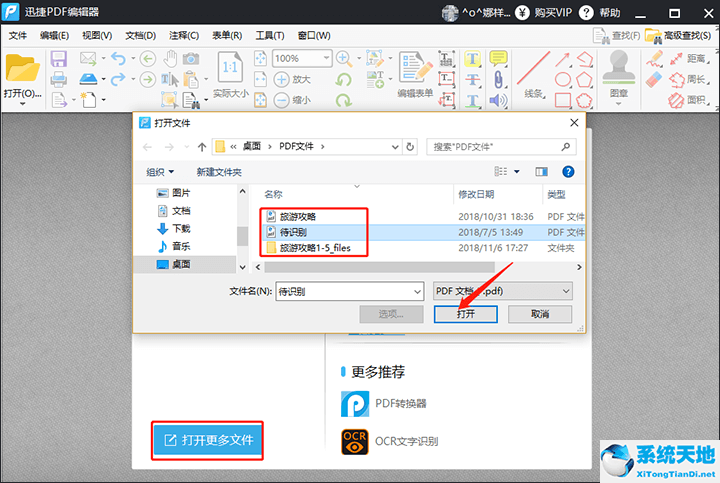Select the Strikethrough Text tool

click(472, 79)
